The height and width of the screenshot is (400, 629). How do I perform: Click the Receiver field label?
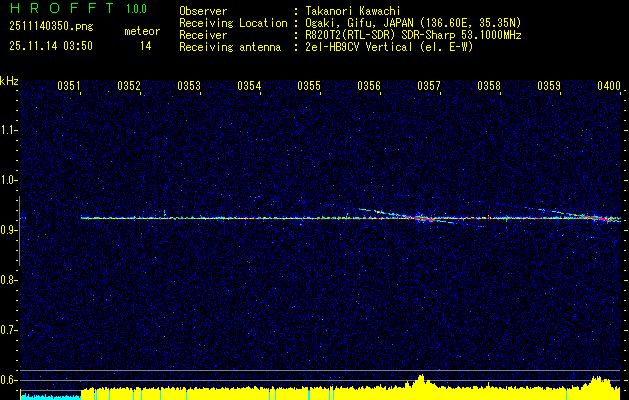tap(203, 35)
